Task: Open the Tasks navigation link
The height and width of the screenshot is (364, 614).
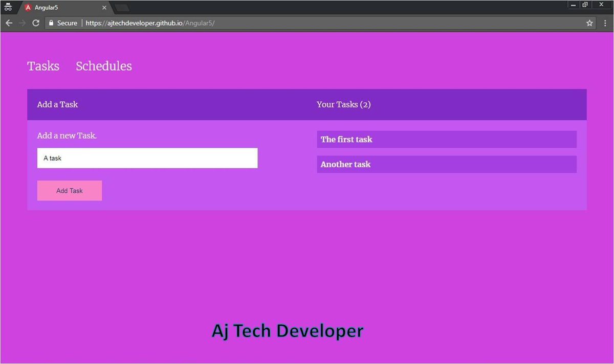Action: click(x=43, y=66)
